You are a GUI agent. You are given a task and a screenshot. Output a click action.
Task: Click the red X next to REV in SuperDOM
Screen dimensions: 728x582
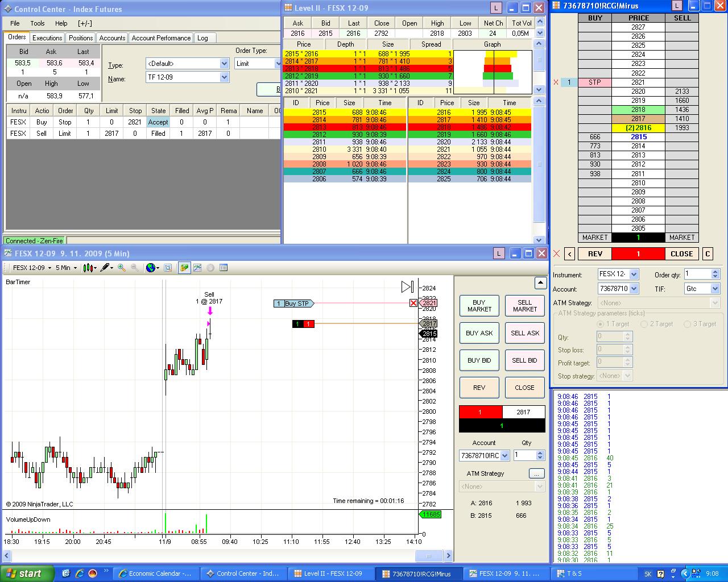(557, 254)
